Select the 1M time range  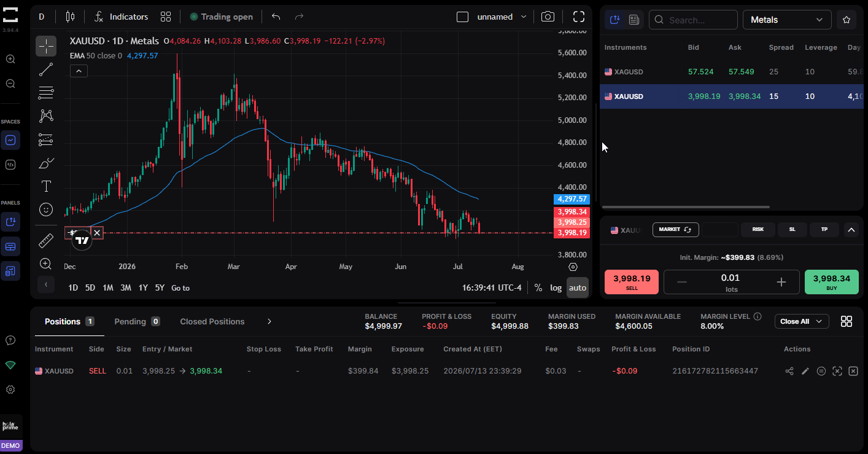[x=108, y=288]
